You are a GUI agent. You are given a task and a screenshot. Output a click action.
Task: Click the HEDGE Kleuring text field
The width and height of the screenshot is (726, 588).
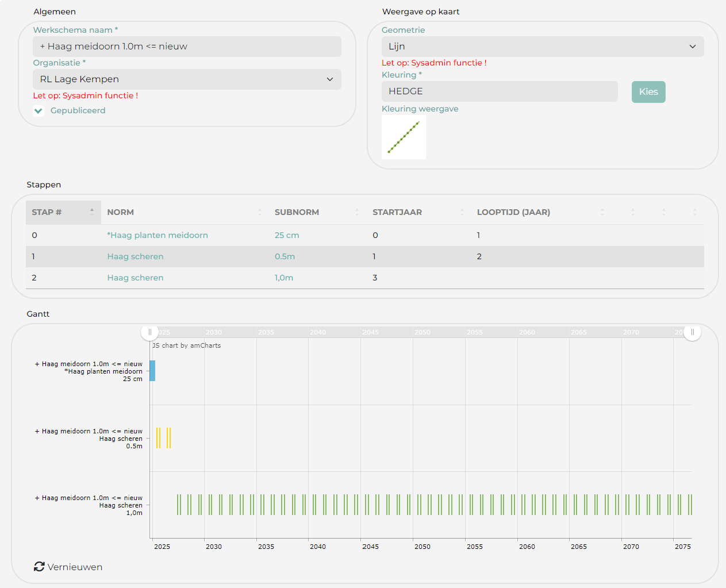coord(499,91)
